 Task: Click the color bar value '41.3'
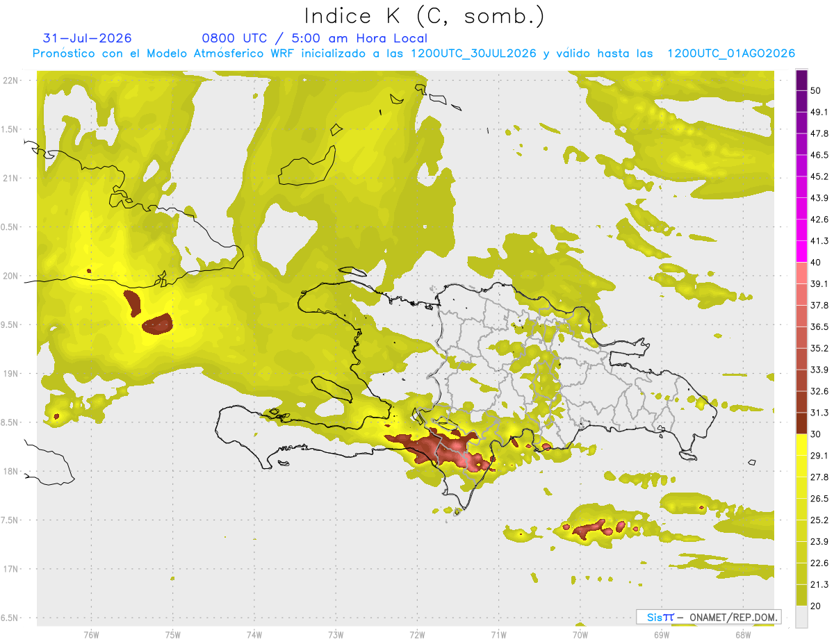(x=819, y=241)
